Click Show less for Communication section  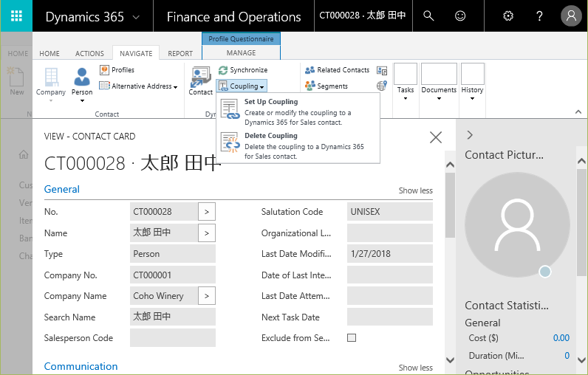[415, 368]
